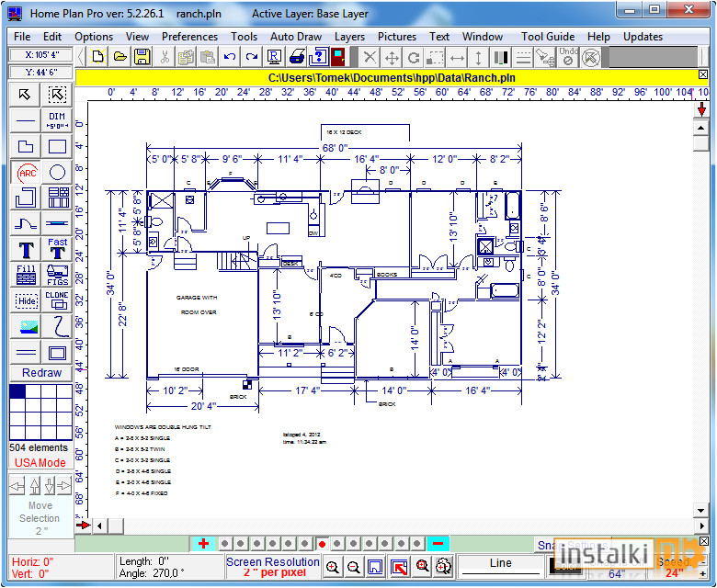Click the vertical scrollbar up arrow
This screenshot has width=717, height=588.
tap(701, 128)
